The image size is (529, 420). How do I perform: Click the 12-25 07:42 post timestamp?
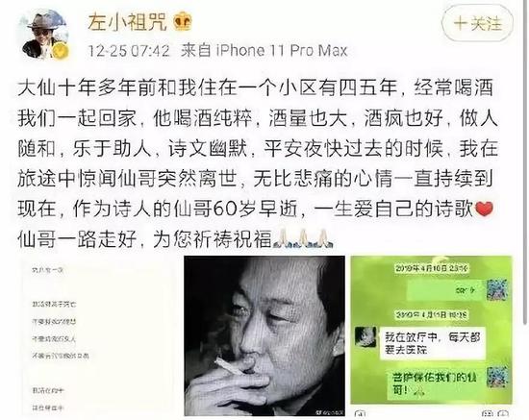129,51
